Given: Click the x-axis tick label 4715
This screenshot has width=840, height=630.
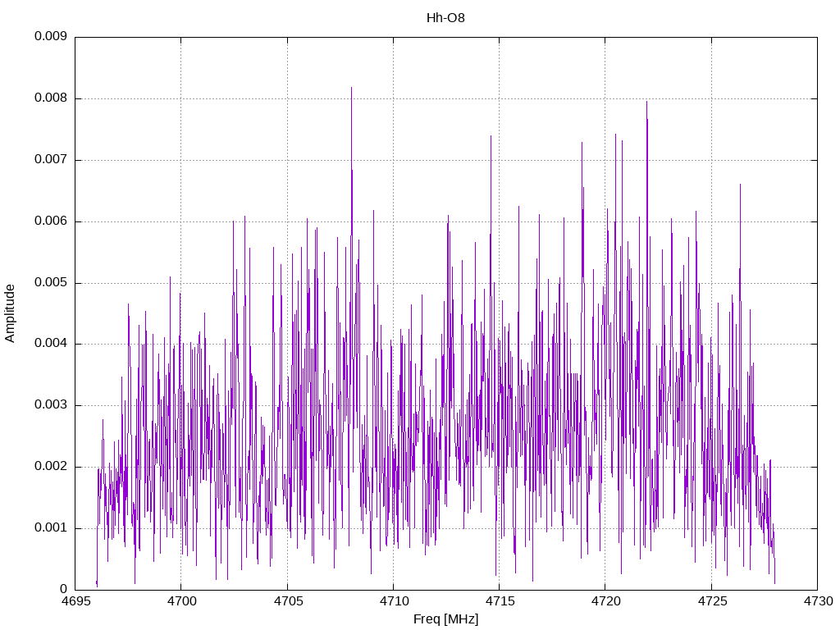Looking at the screenshot, I should [x=500, y=601].
